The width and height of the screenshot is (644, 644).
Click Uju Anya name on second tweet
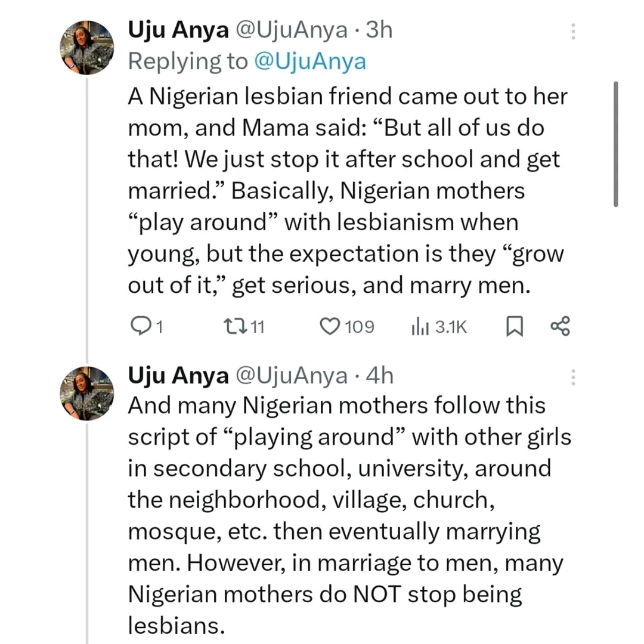[178, 376]
